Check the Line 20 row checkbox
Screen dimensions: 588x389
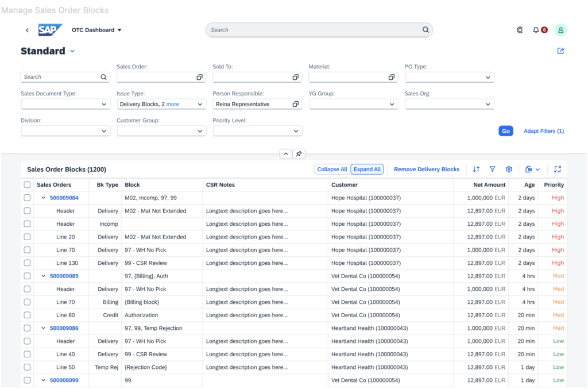tap(27, 237)
